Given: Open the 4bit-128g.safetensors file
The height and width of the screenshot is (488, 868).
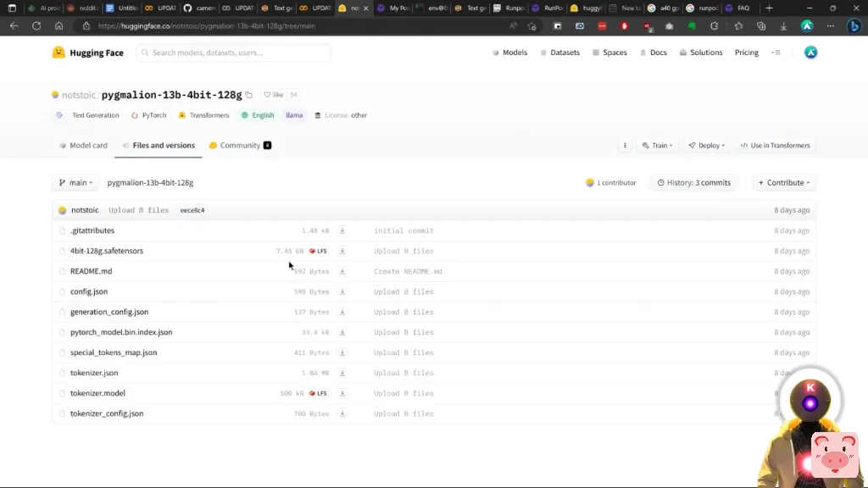Looking at the screenshot, I should [106, 251].
